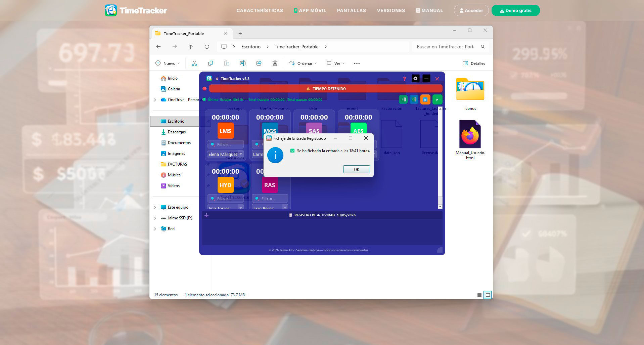Click the plus icon in Registro de Actividad bar
The image size is (644, 345).
(x=206, y=215)
